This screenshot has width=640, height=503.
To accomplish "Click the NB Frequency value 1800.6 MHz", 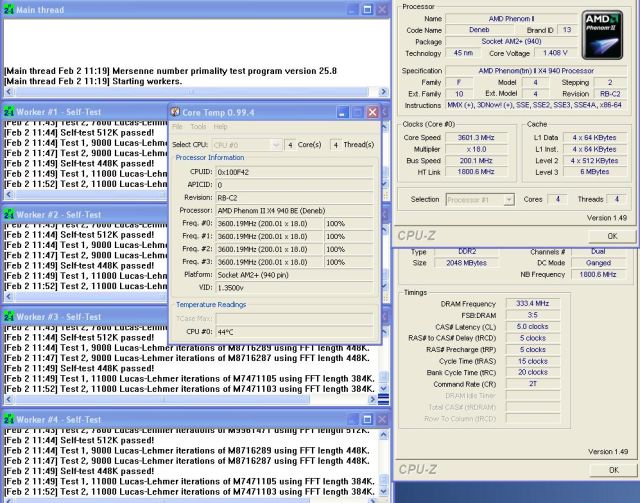I will 598,274.
